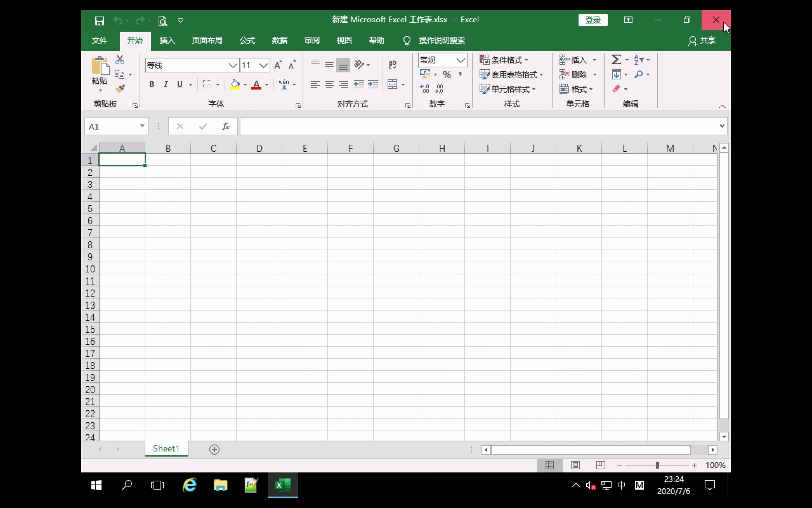Image resolution: width=812 pixels, height=508 pixels.
Task: Click the Fill down arrow icon
Action: pos(616,74)
